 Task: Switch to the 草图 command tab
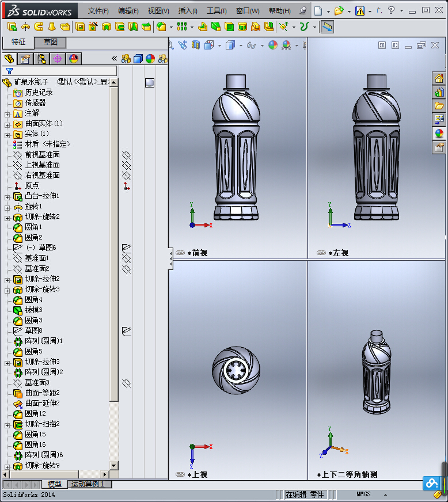50,42
